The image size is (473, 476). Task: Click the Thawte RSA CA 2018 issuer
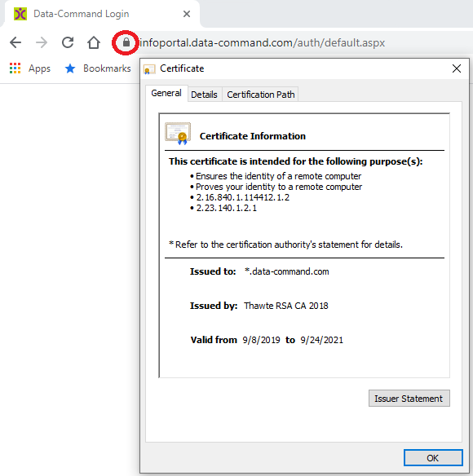tap(286, 306)
